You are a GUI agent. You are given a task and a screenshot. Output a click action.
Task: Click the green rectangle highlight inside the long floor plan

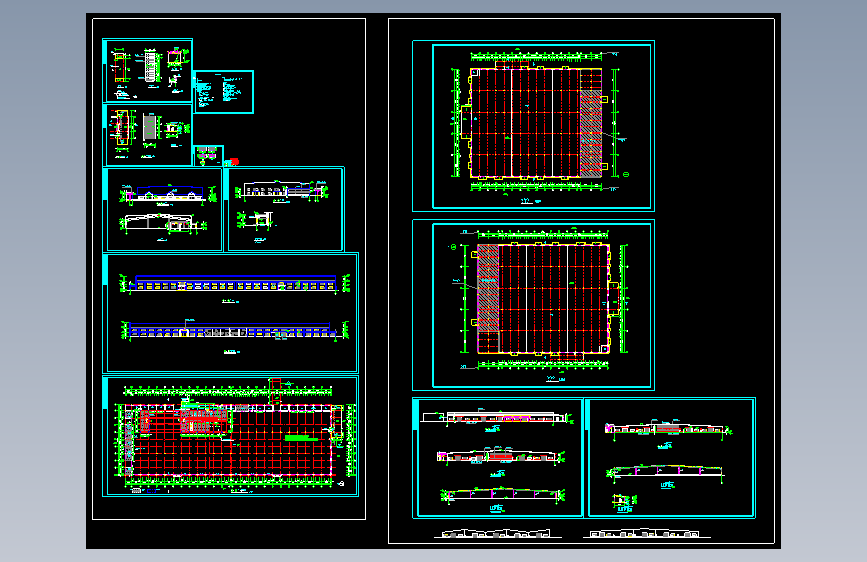pos(301,438)
